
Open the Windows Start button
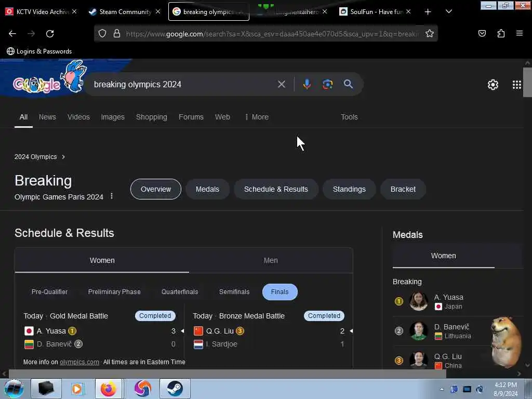click(x=14, y=389)
